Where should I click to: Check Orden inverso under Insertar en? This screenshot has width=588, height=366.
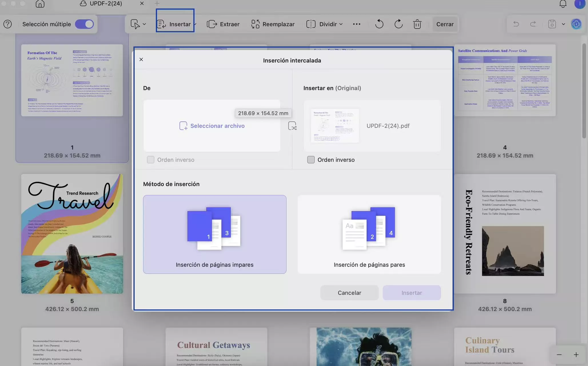[x=311, y=160]
